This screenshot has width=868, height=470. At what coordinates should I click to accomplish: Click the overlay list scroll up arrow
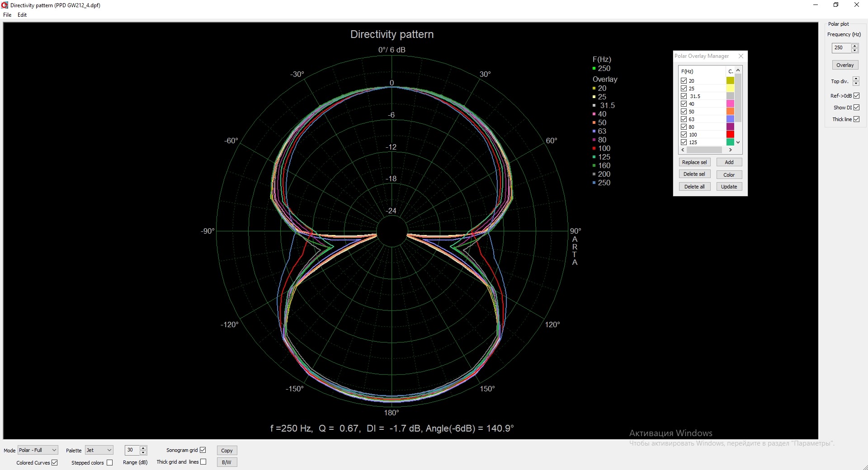pyautogui.click(x=738, y=70)
